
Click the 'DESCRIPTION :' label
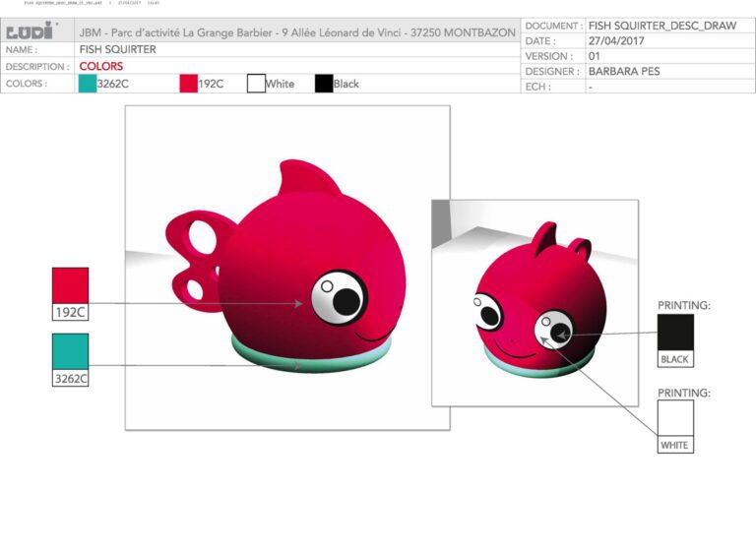37,67
